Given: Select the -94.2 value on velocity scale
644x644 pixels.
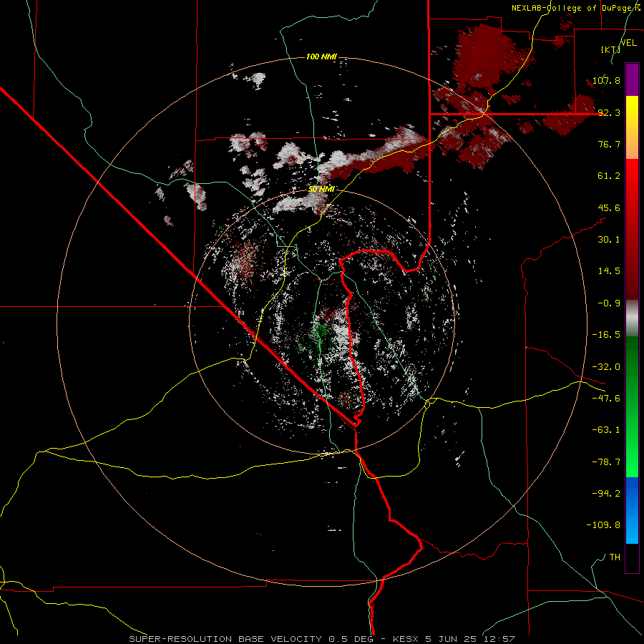Looking at the screenshot, I should click(x=606, y=494).
